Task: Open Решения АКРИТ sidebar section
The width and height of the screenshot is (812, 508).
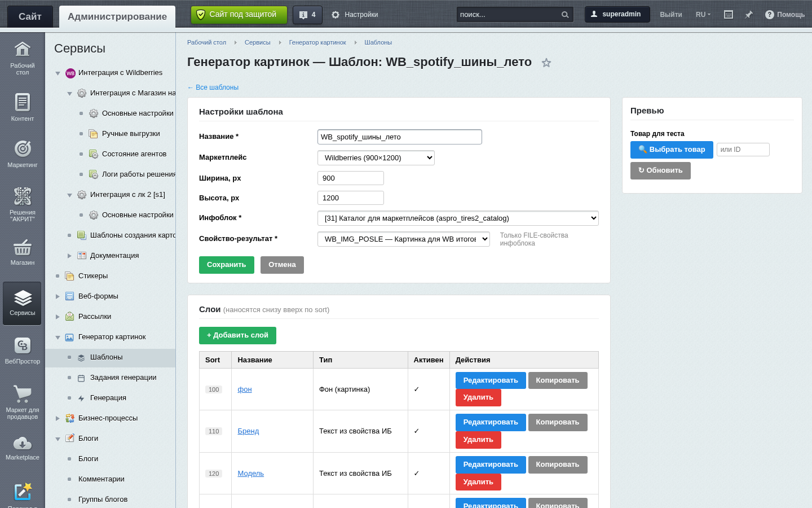Action: 23,204
